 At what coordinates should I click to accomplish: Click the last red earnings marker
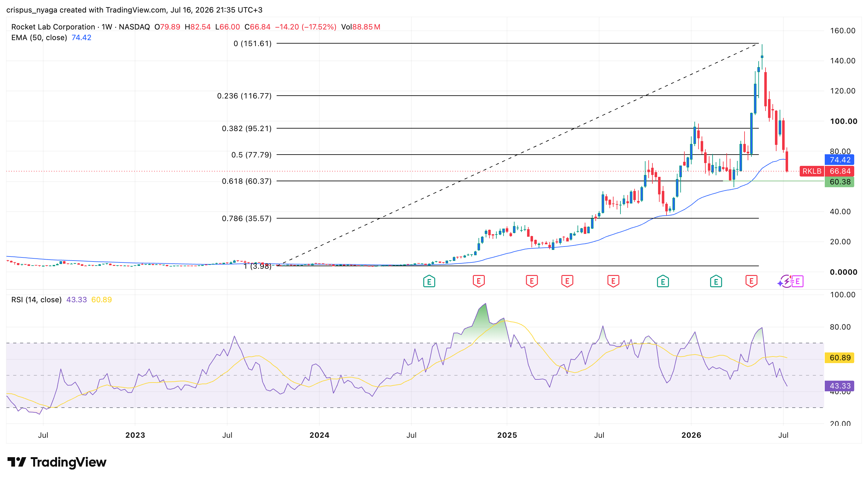click(751, 281)
